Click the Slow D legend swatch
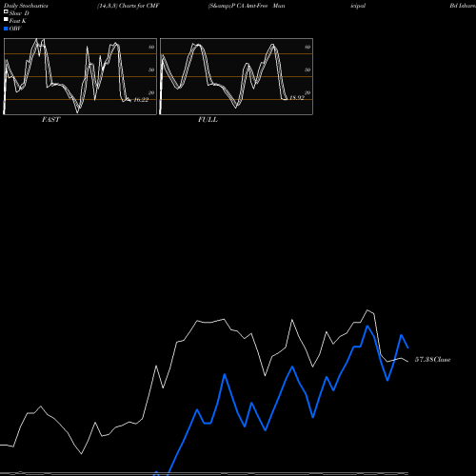The width and height of the screenshot is (476, 476). coord(6,11)
